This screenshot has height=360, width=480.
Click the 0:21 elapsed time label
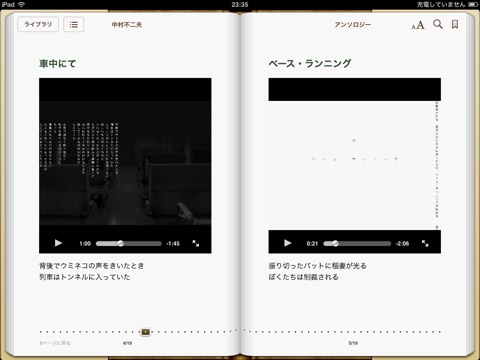click(x=312, y=244)
